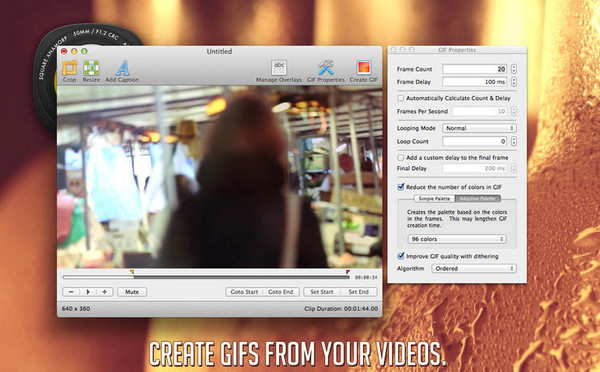Click the GIF Properties window title bar

[x=457, y=50]
